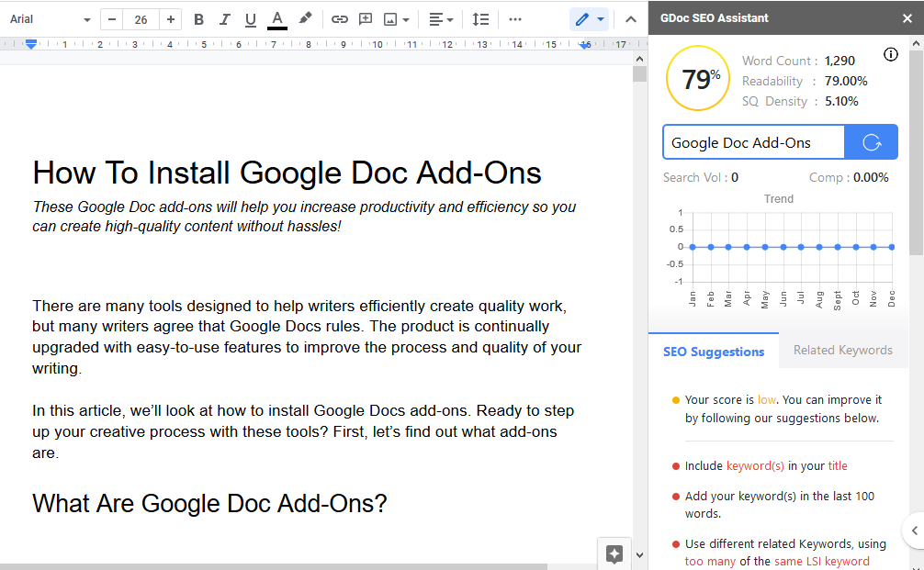This screenshot has width=924, height=570.
Task: Apply italic formatting
Action: (x=224, y=18)
